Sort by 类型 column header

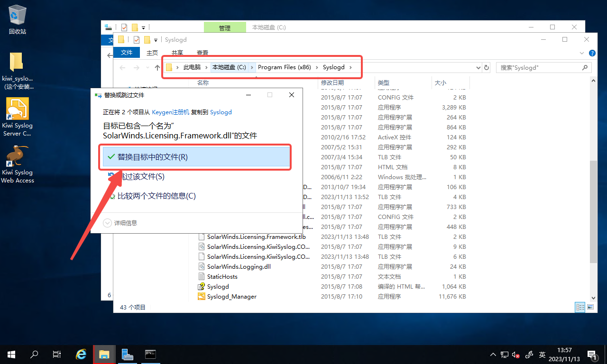403,83
